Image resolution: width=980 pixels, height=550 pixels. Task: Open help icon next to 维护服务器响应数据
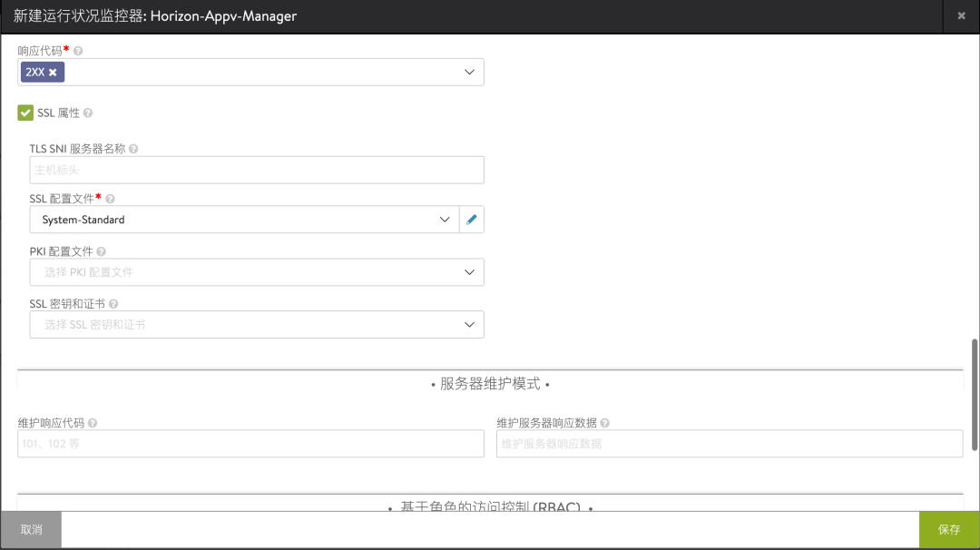(x=605, y=423)
